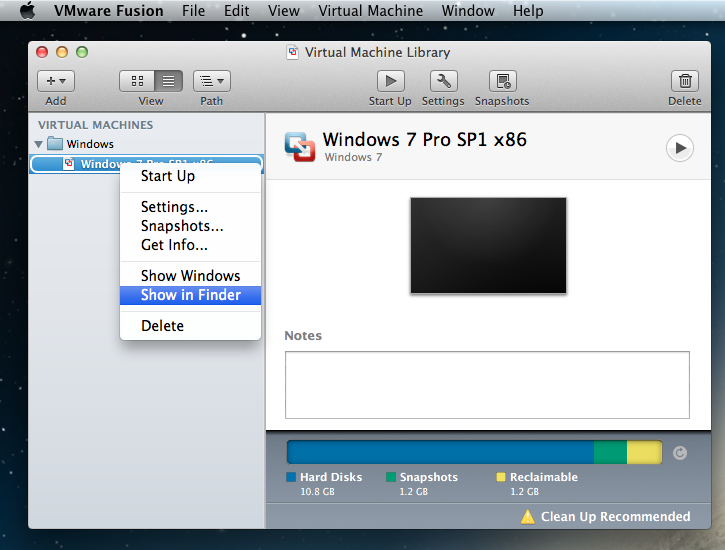Image resolution: width=725 pixels, height=550 pixels.
Task: Click inside the Notes text field
Action: [487, 384]
